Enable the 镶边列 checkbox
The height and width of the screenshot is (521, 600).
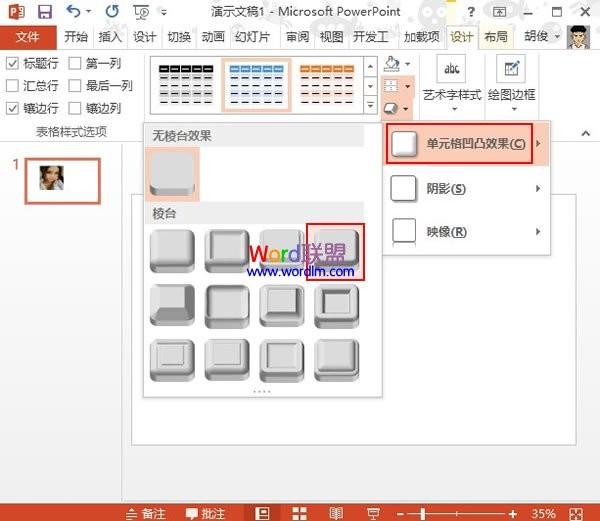point(75,108)
